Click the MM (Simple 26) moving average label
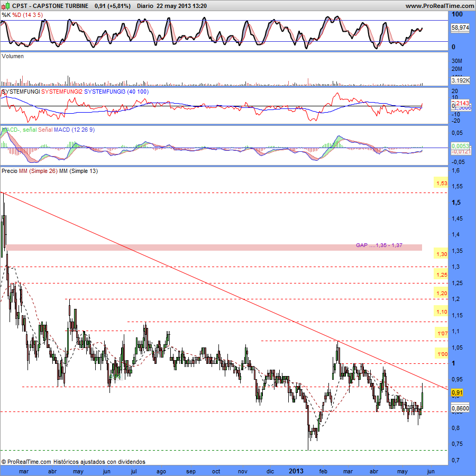The image size is (476, 476). [x=38, y=171]
